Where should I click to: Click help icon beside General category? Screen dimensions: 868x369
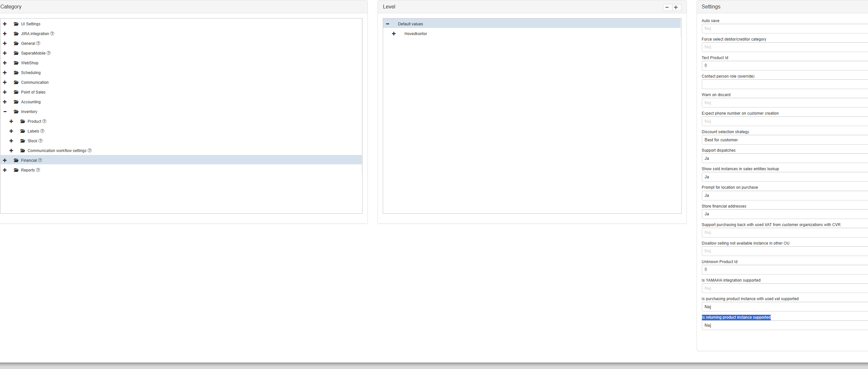[38, 44]
